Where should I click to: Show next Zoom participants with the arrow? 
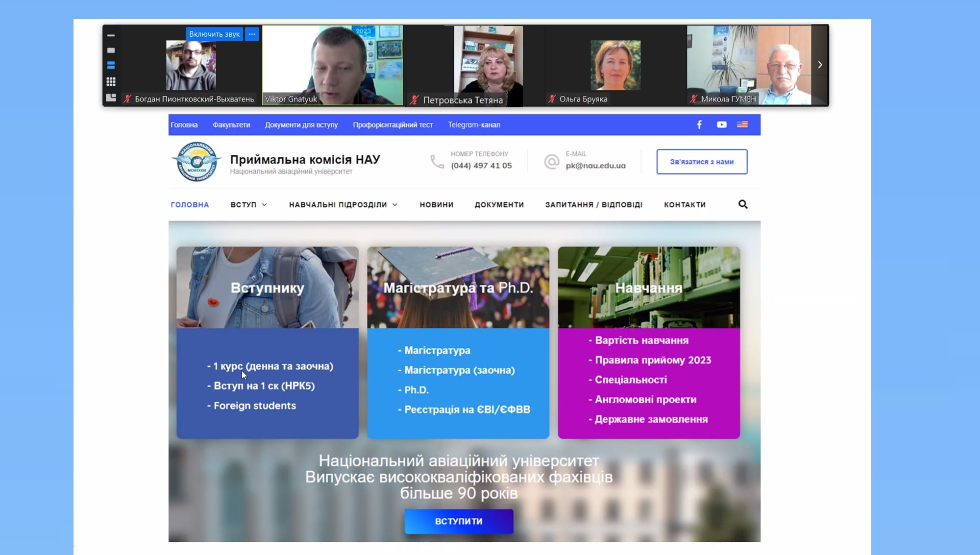point(820,65)
